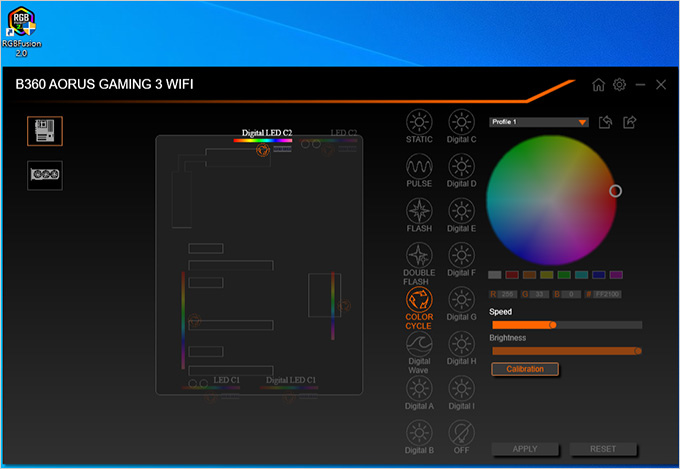Select the COLOR CYCLE lighting mode

(x=419, y=308)
